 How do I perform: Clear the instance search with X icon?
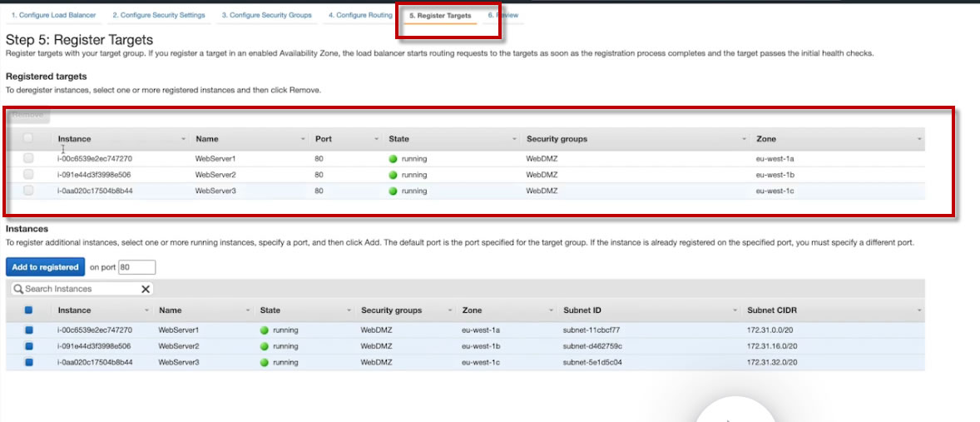point(145,289)
